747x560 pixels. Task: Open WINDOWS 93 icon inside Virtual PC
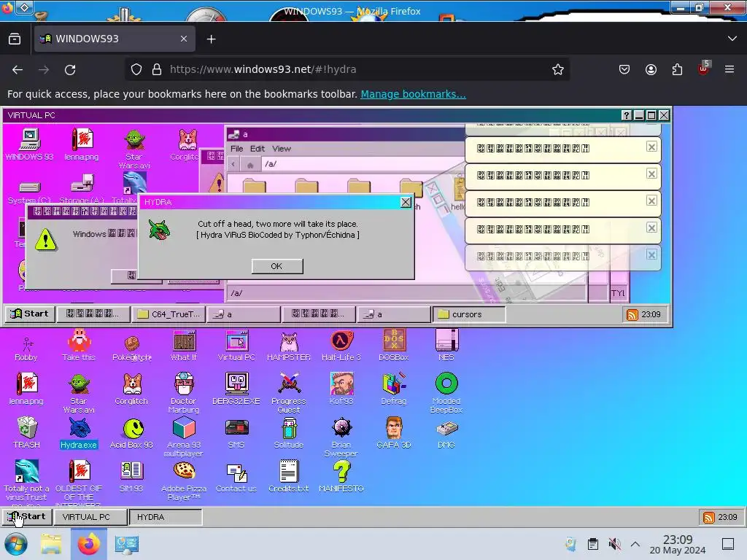pyautogui.click(x=29, y=144)
